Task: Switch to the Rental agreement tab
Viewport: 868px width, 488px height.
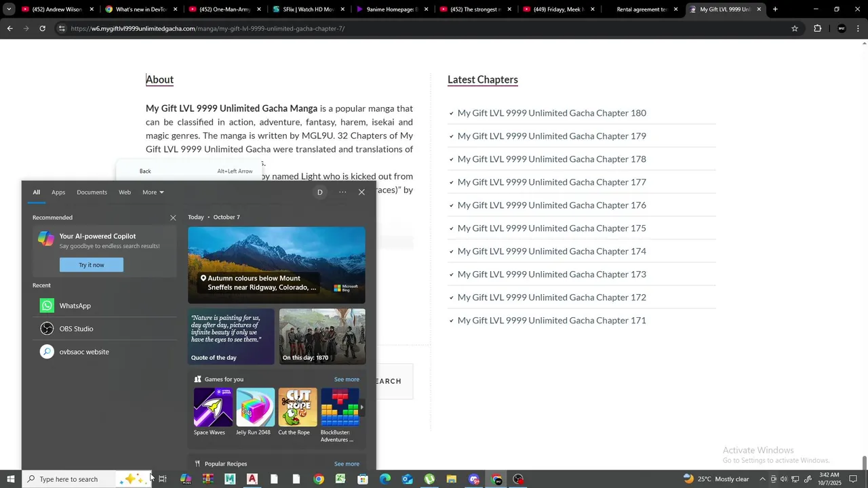Action: point(642,9)
